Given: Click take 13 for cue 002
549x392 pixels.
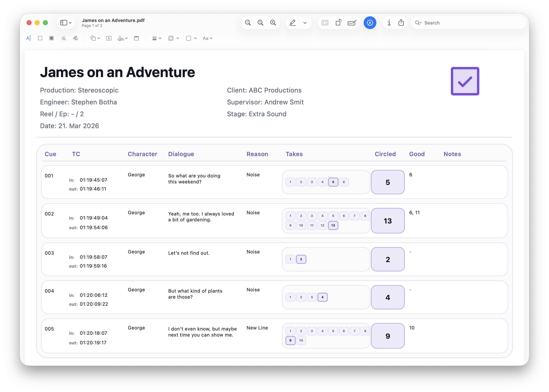Looking at the screenshot, I should tap(333, 225).
